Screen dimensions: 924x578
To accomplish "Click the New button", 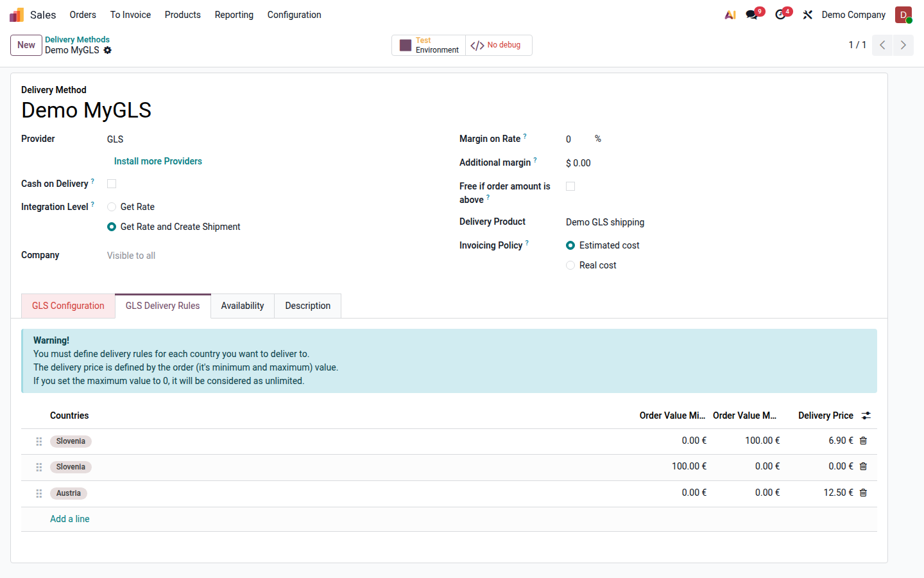I will 26,45.
